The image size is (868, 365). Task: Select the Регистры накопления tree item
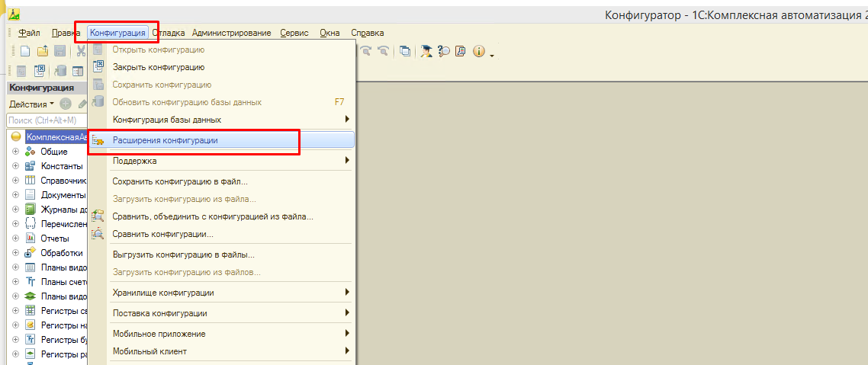tap(63, 325)
